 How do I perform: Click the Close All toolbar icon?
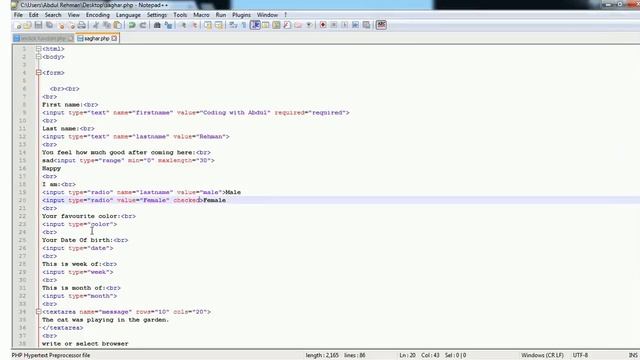71,25
